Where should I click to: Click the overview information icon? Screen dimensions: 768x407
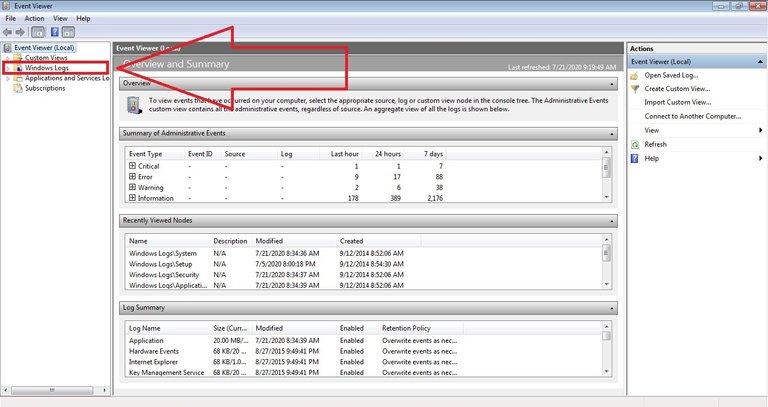click(134, 105)
